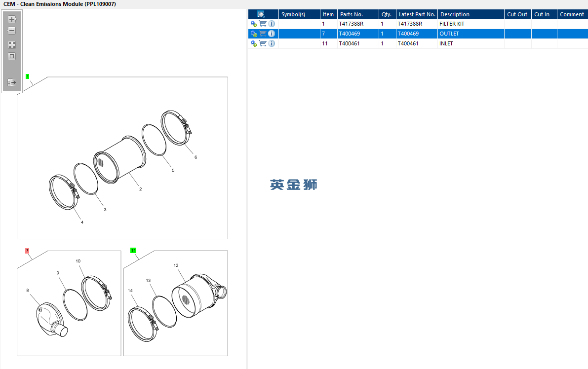Click label 4 on filter diagram

pos(82,222)
